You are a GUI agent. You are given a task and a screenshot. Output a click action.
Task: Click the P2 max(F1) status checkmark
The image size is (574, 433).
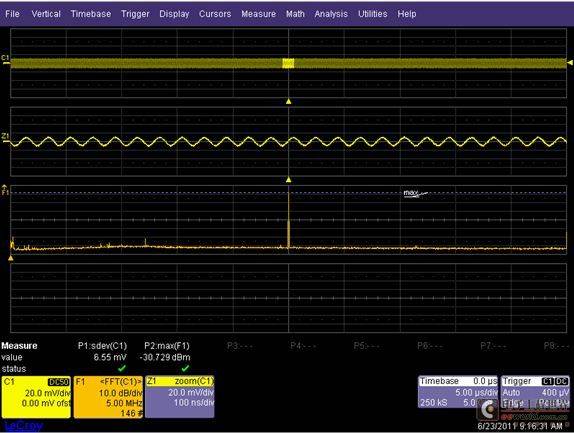(x=185, y=368)
